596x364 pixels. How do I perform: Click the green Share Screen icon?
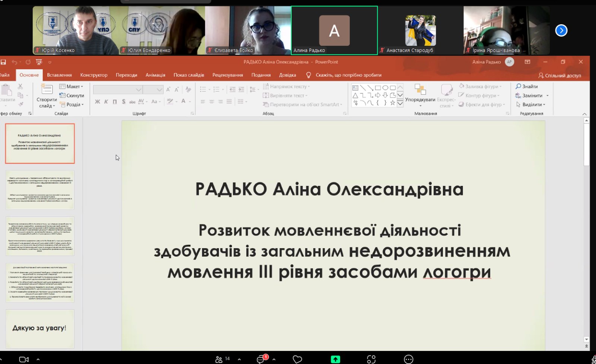click(335, 359)
